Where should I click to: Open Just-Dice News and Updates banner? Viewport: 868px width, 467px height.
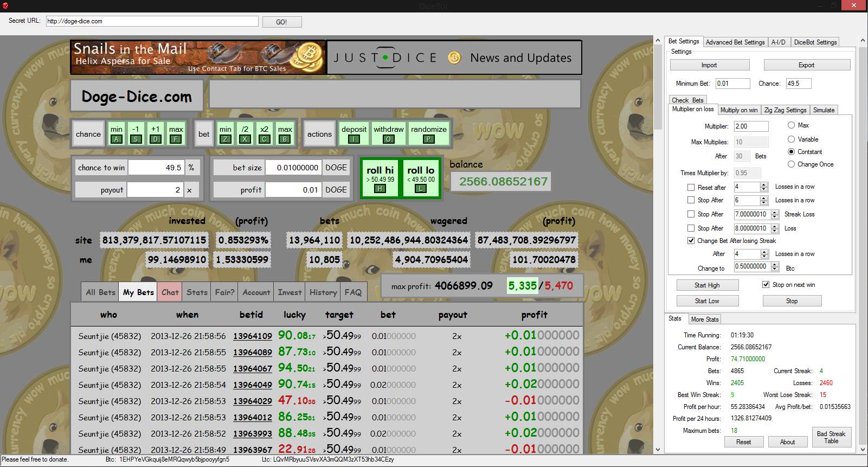coord(454,57)
